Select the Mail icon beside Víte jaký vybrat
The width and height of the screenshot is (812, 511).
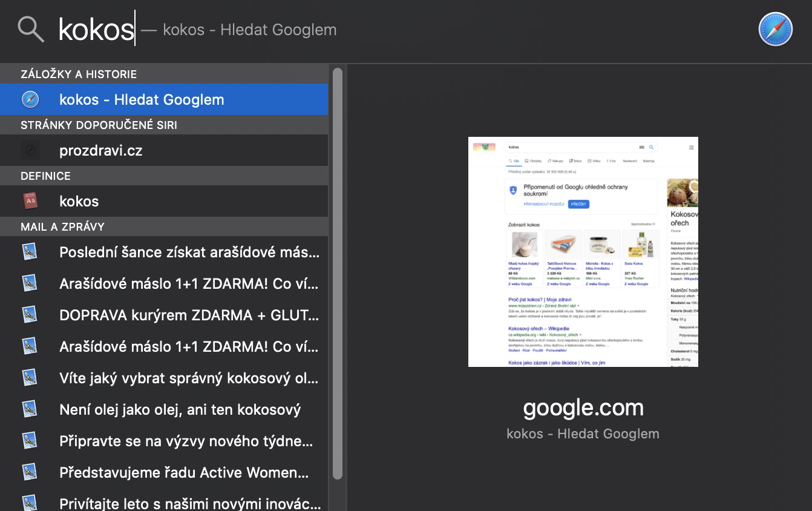tap(30, 378)
